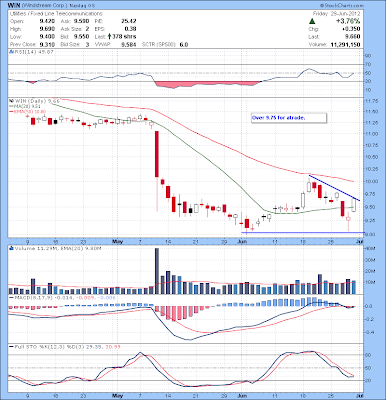Click the RSI(14) 49.87 indicator label
386x400 pixels.
[x=33, y=52]
